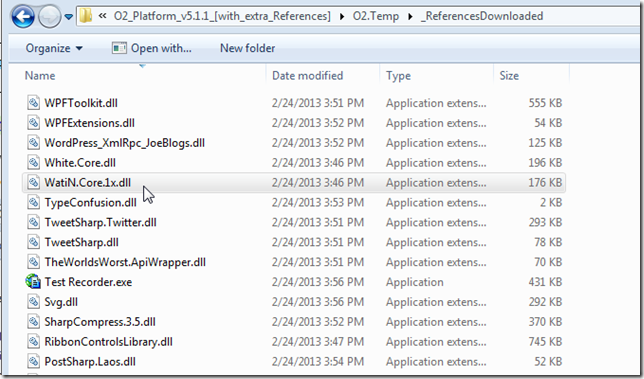The image size is (644, 379).
Task: Sort by the Name column header
Action: [x=40, y=76]
